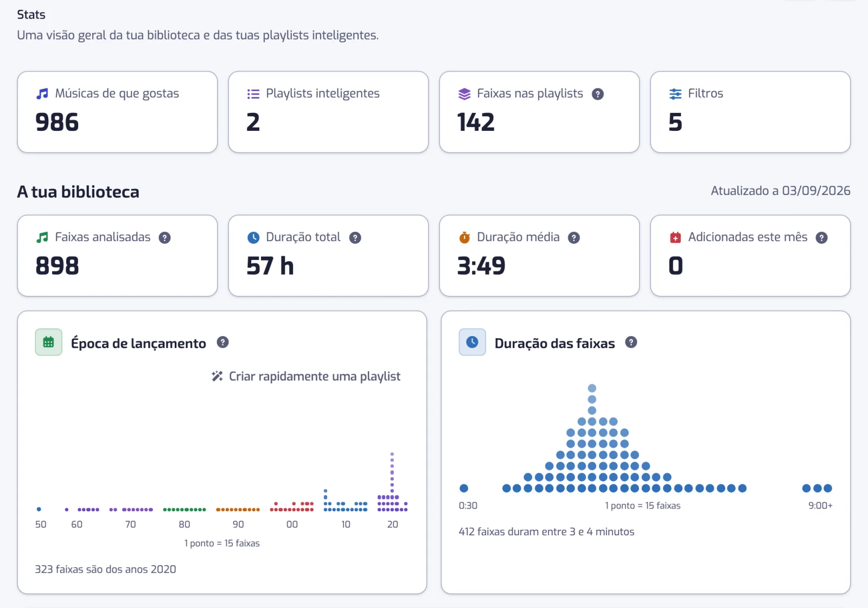Select the tall dot column above the 20 decade
The image size is (868, 608).
[x=392, y=482]
